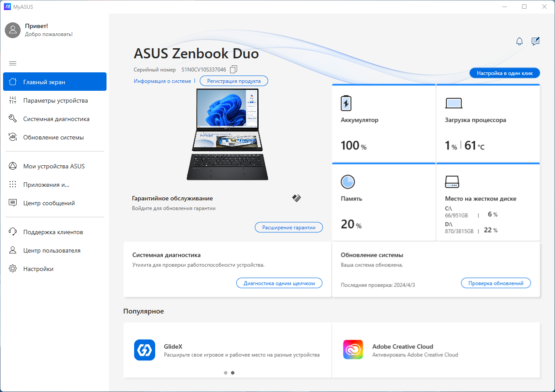Click the Adobe Creative Cloud icon
The width and height of the screenshot is (555, 392).
click(x=353, y=350)
